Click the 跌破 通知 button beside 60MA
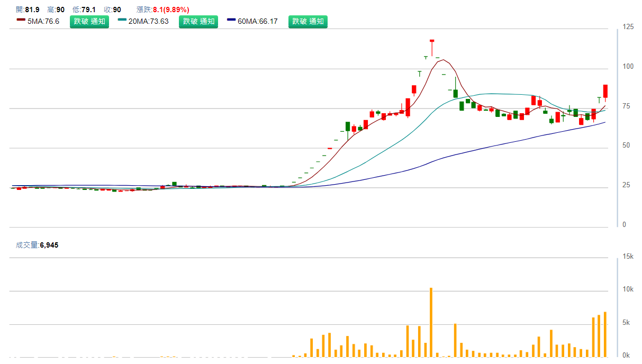 click(x=308, y=22)
